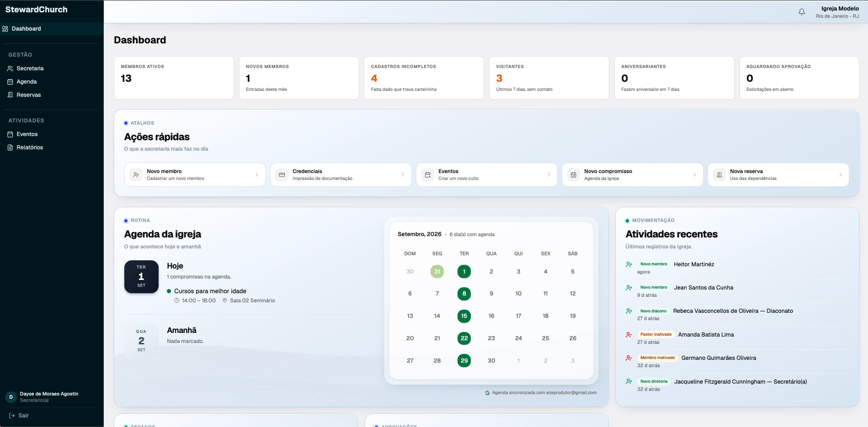This screenshot has width=868, height=427.
Task: Open the Dashboard menu item
Action: (x=51, y=29)
